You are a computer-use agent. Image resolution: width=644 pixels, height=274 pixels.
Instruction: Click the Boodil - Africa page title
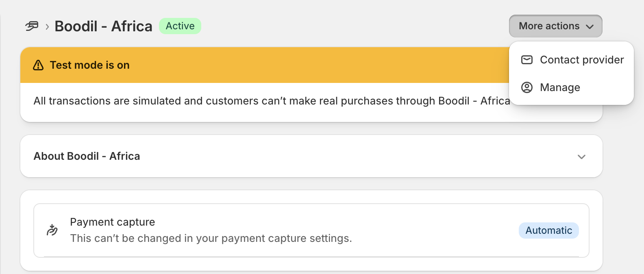click(103, 26)
